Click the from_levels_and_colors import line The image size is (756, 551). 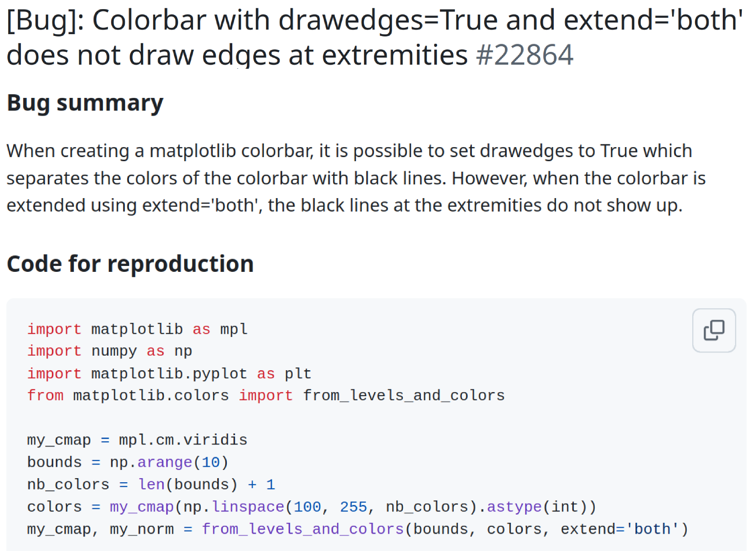(266, 395)
